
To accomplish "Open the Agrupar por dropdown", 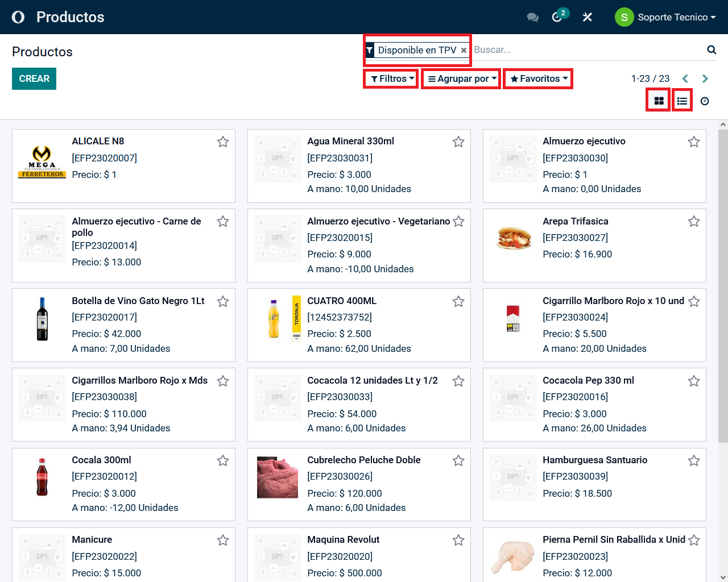I will pyautogui.click(x=462, y=78).
